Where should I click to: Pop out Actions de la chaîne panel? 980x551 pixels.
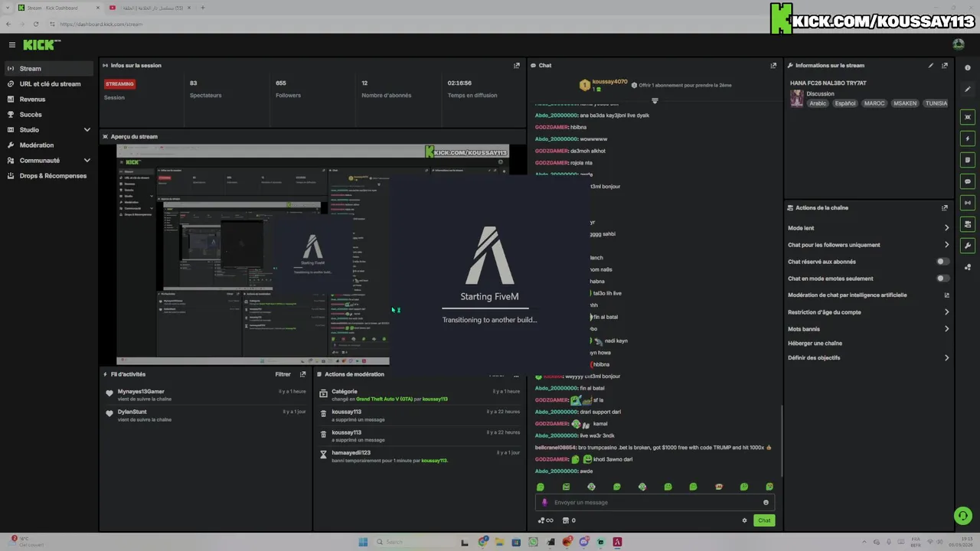(x=945, y=208)
